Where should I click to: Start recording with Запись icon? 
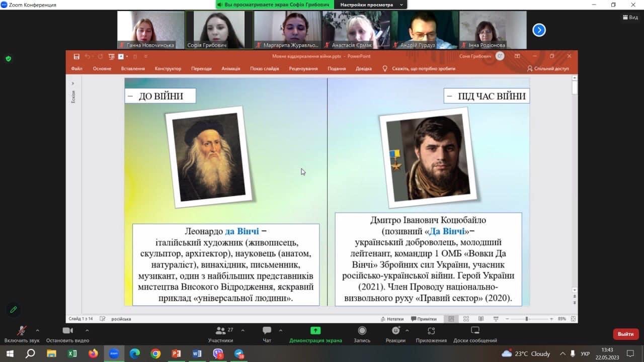[362, 330]
